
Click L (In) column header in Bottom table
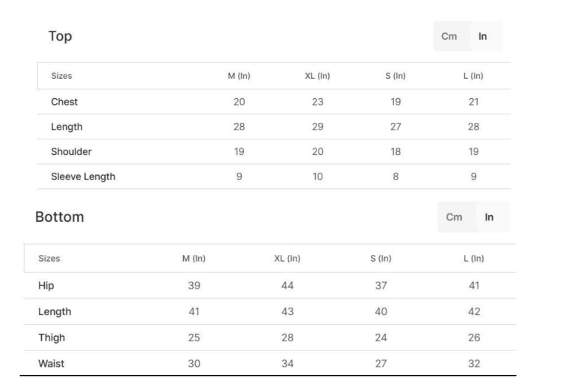tap(474, 258)
